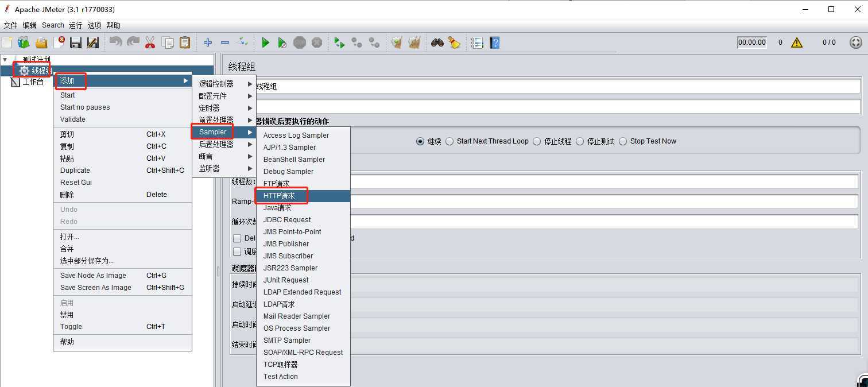This screenshot has height=387, width=868.
Task: Collapse the 测试计划 tree node triangle
Action: coord(5,59)
